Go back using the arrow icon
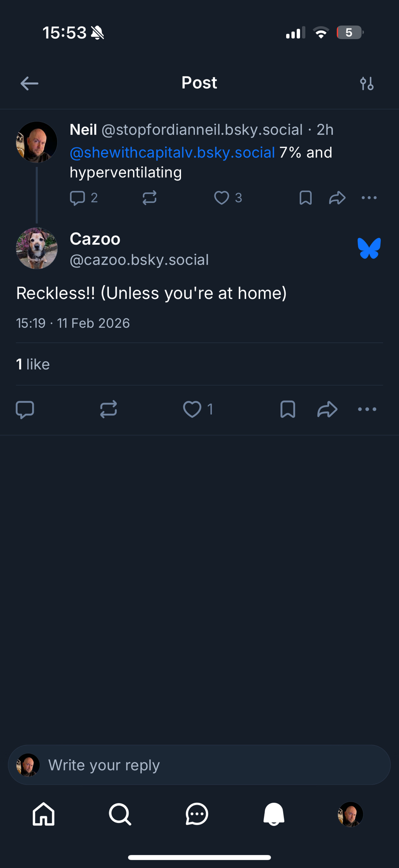 pos(30,83)
